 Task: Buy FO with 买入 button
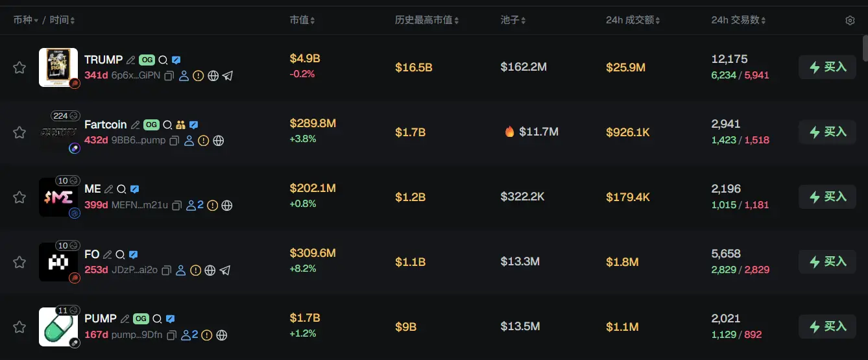(x=827, y=261)
